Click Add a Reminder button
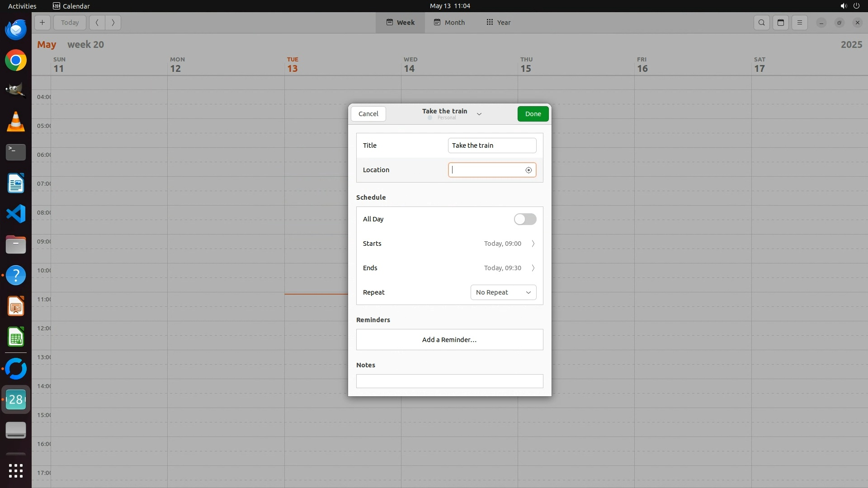 pos(449,340)
